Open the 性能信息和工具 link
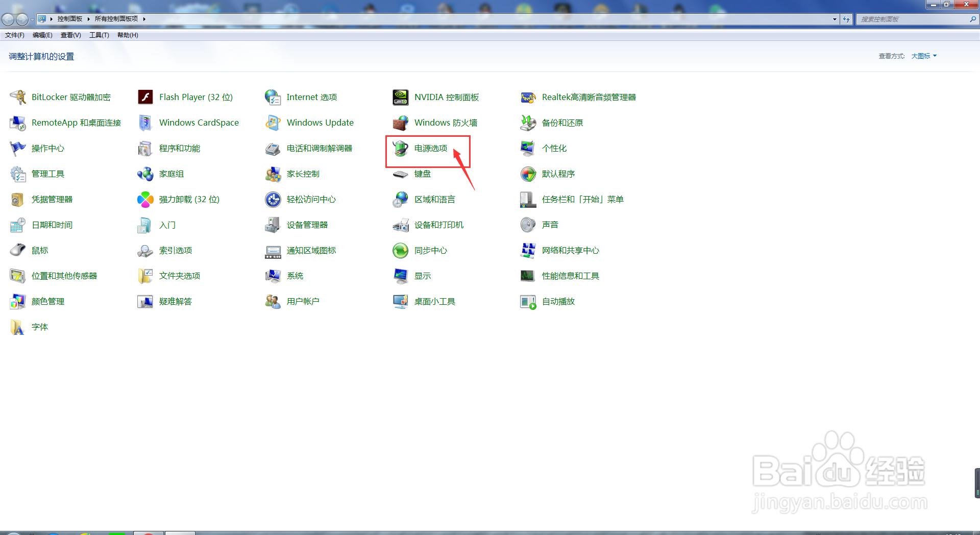 click(x=571, y=276)
